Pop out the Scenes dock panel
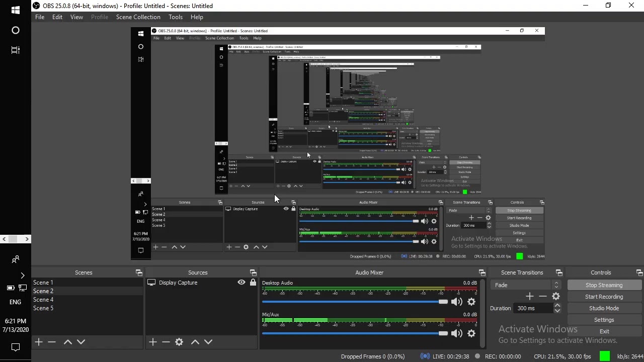Screen dimensions: 644x362 pos(139,273)
